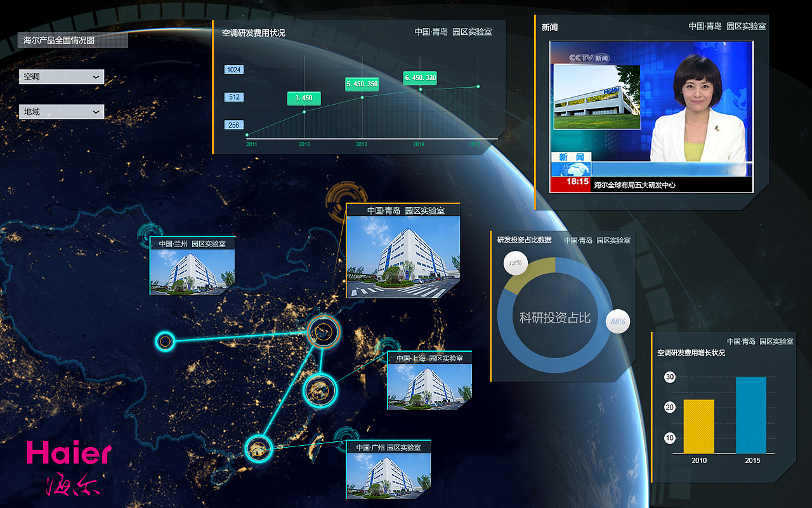812x508 pixels.
Task: Open the 地域 region dropdown
Action: coord(62,112)
